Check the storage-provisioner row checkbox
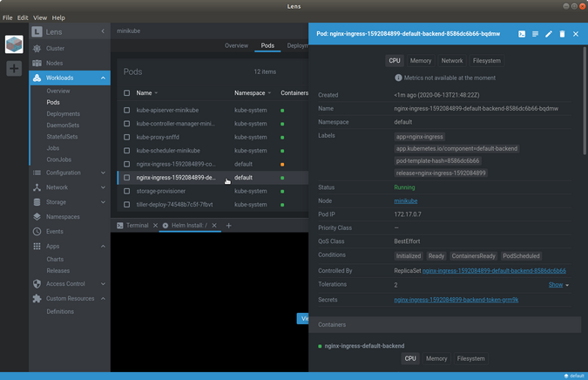This screenshot has width=588, height=380. click(126, 191)
